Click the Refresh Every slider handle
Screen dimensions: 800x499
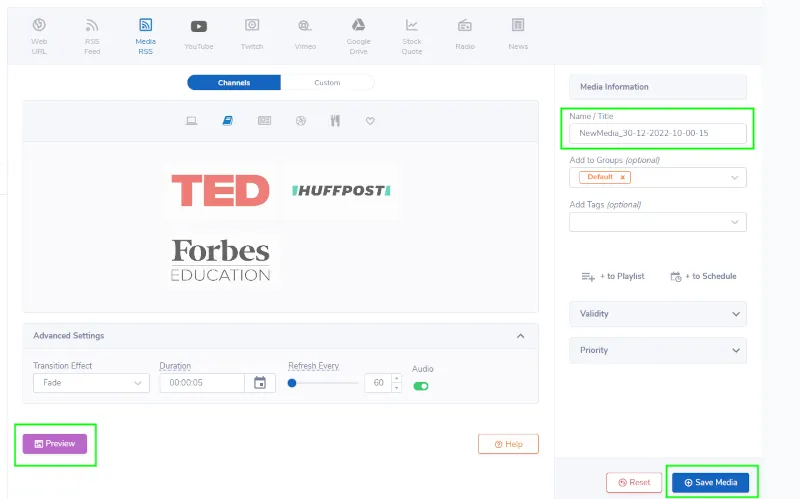click(x=292, y=383)
